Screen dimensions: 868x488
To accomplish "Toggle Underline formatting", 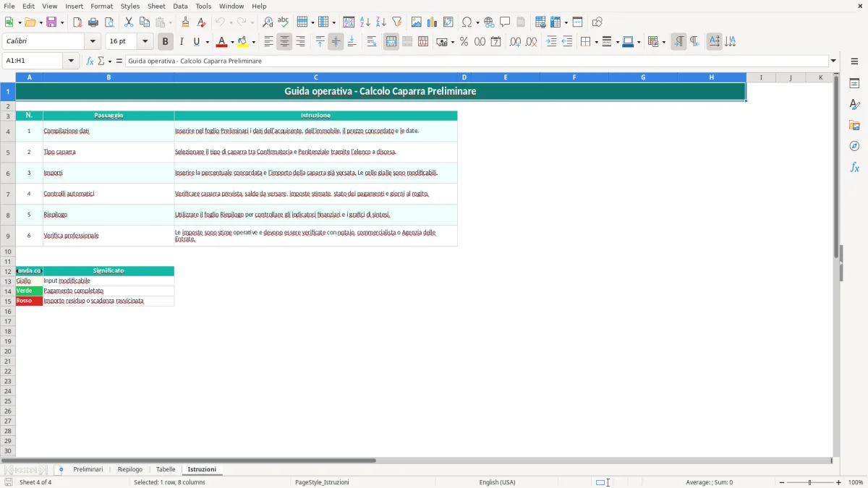I will click(x=197, y=42).
